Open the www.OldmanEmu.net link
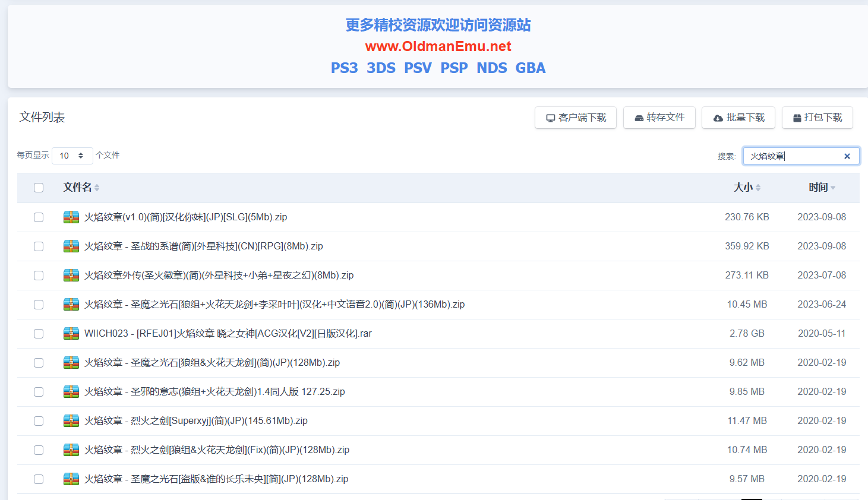This screenshot has width=868, height=500. coord(438,46)
